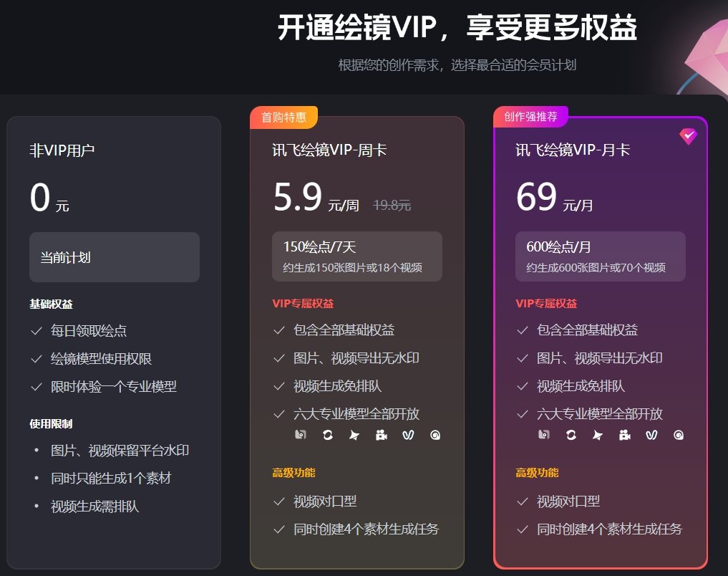Click 图片、视频导出无水印 in 周卡 card

tap(356, 357)
